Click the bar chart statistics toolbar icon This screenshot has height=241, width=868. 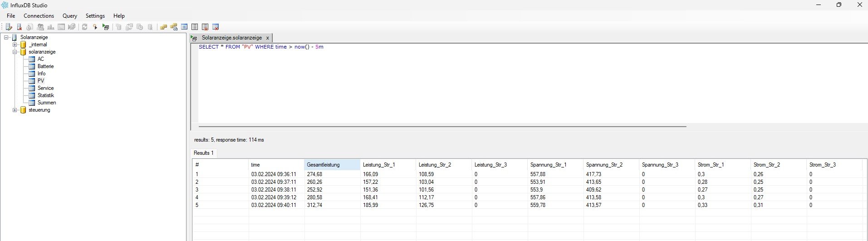click(51, 27)
